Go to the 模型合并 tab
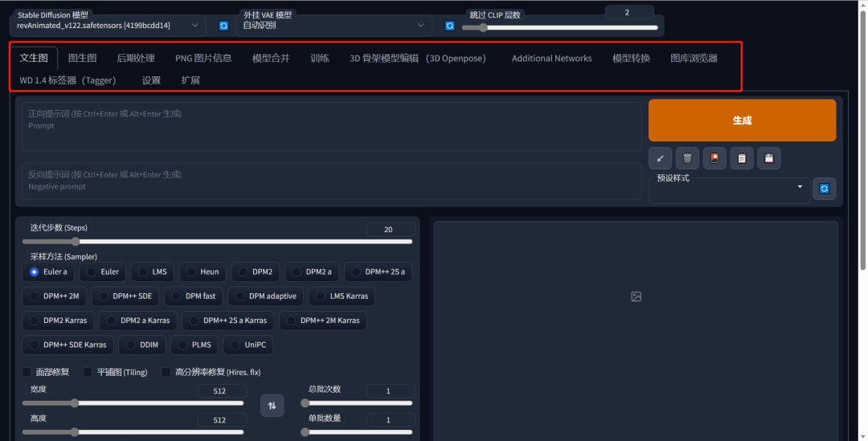868x441 pixels. point(271,58)
